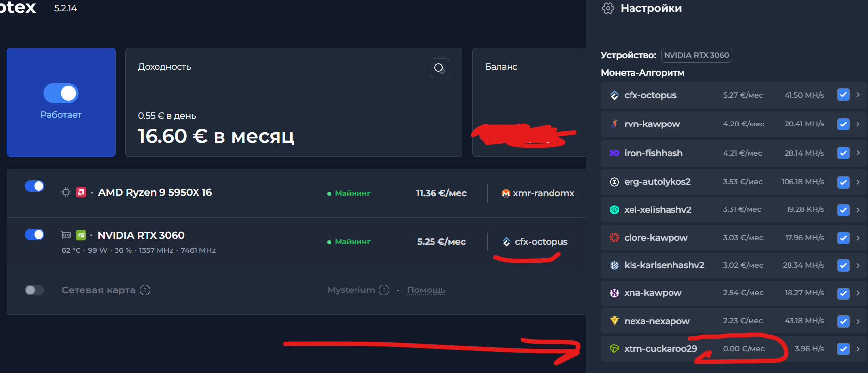Click the help question mark next to Сетевая карта

coord(145,290)
